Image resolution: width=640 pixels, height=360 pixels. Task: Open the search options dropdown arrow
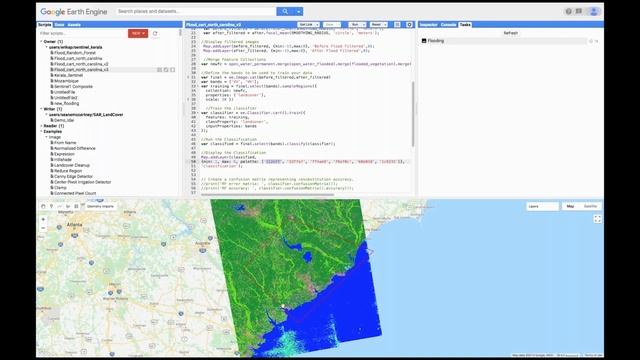pos(299,11)
